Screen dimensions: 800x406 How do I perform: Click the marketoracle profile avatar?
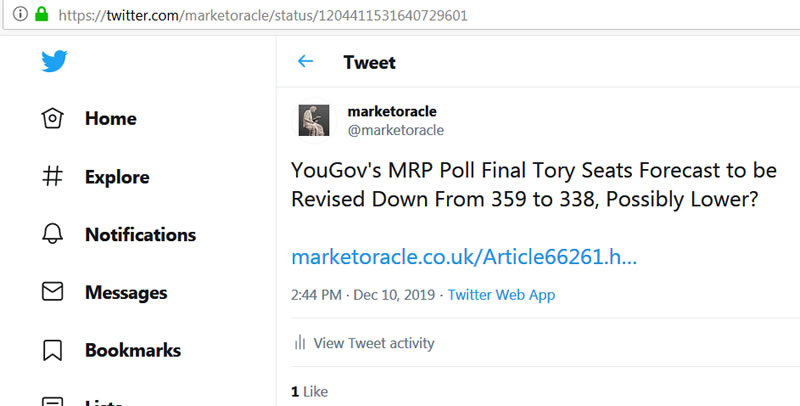pyautogui.click(x=314, y=121)
